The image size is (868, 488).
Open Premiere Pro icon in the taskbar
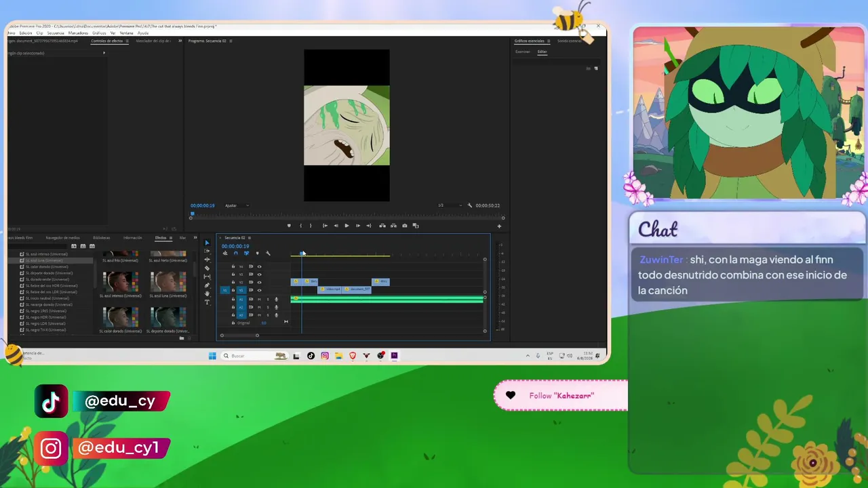pos(394,356)
